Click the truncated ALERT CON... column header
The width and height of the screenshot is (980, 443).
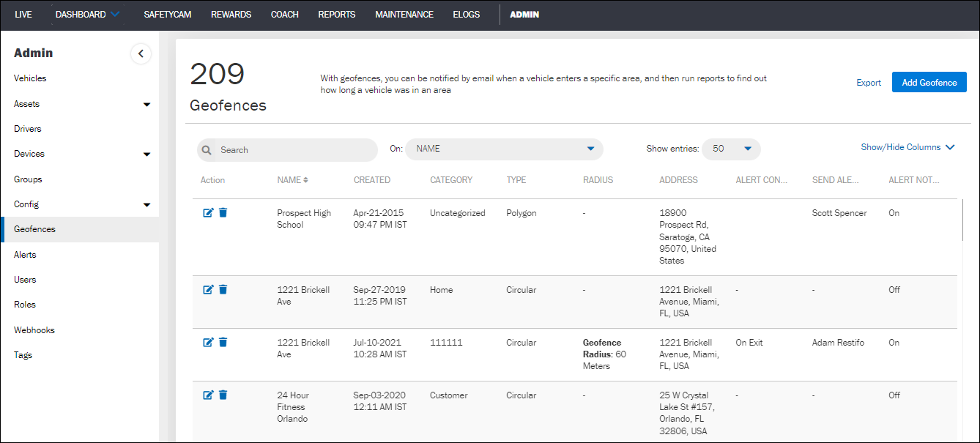point(762,180)
